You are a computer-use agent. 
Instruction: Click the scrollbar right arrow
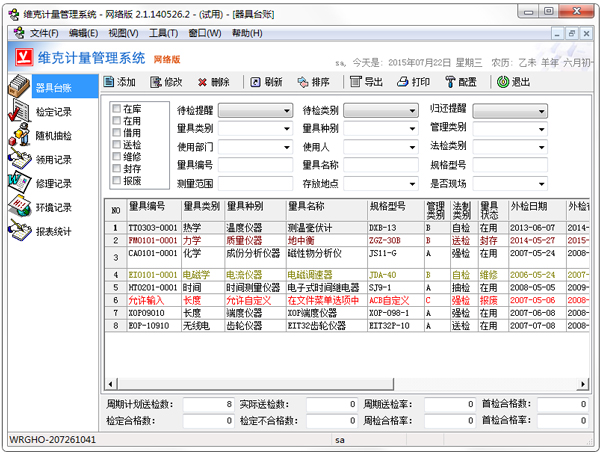(583, 384)
